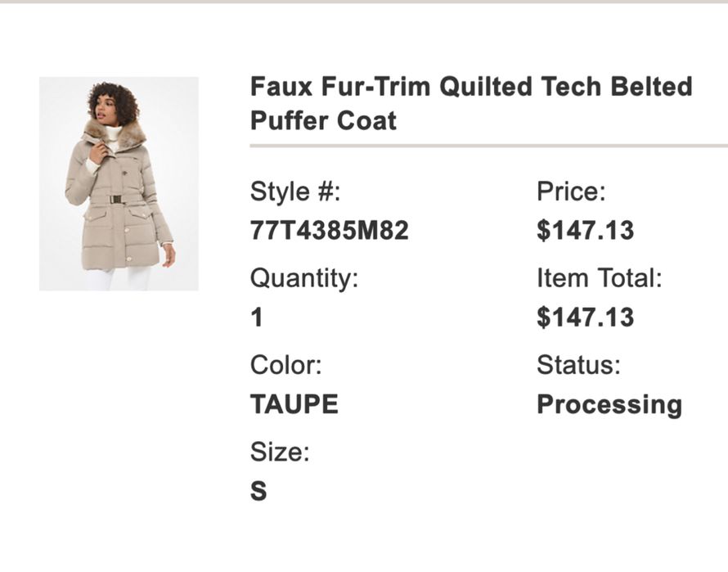Click the Size label
Screen dimensions: 728x572
[x=280, y=452]
